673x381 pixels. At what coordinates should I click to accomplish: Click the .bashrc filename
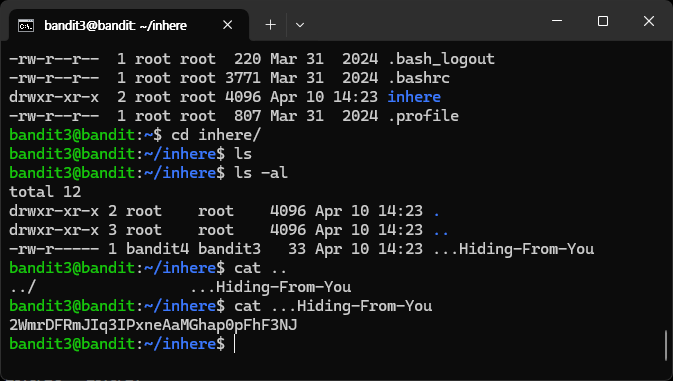(419, 78)
